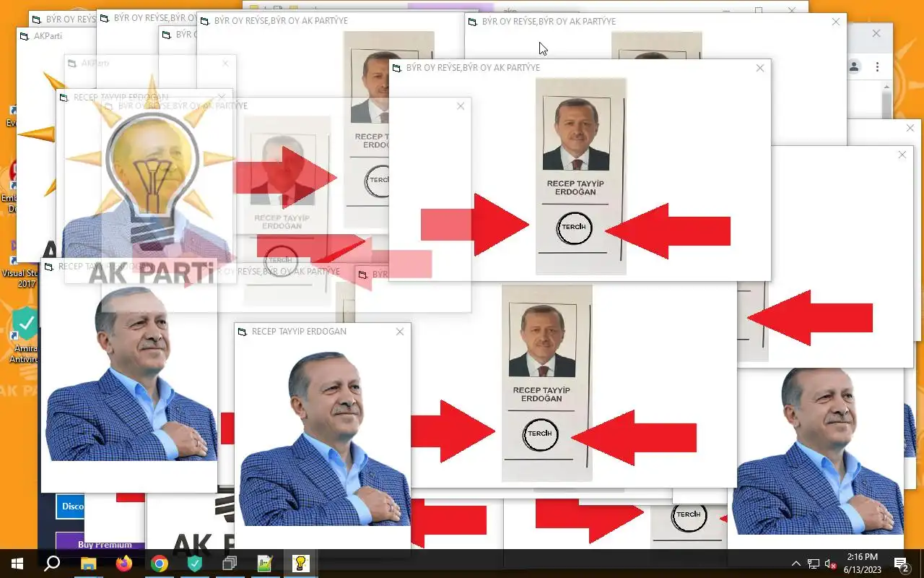The image size is (924, 578).
Task: Open Chrome three-dot menu
Action: click(878, 67)
